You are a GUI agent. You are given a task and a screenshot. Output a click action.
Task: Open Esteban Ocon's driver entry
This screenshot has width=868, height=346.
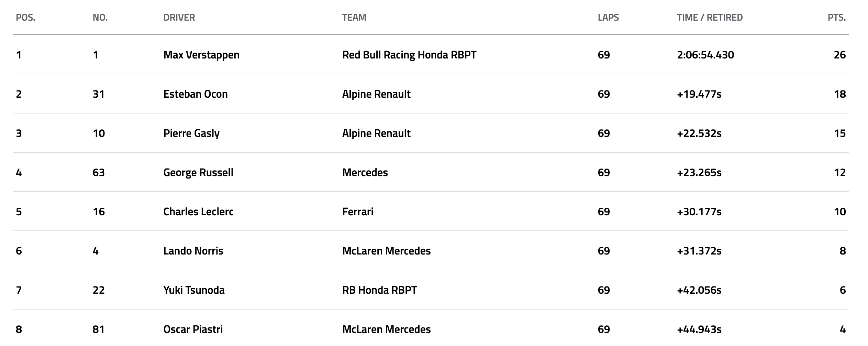(196, 94)
